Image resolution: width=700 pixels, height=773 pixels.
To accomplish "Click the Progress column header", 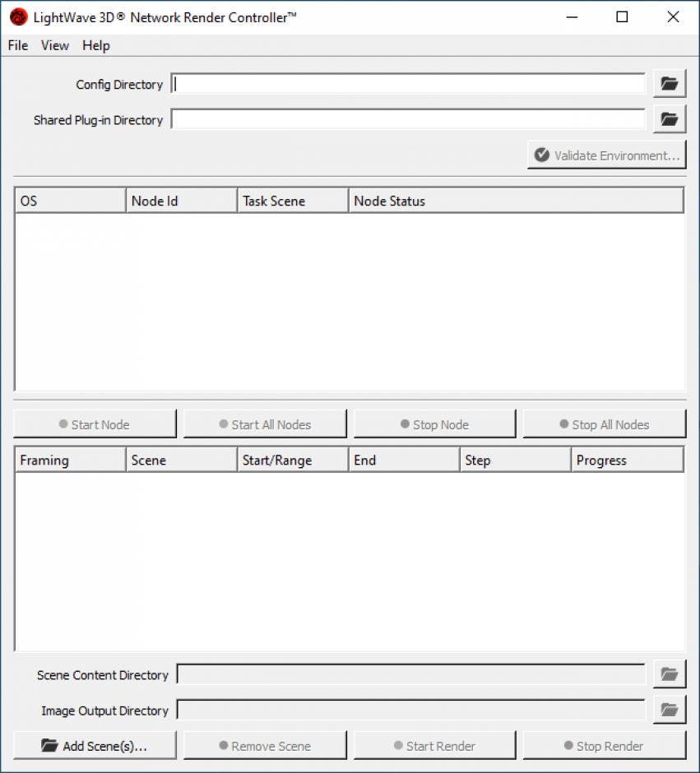I will click(627, 461).
